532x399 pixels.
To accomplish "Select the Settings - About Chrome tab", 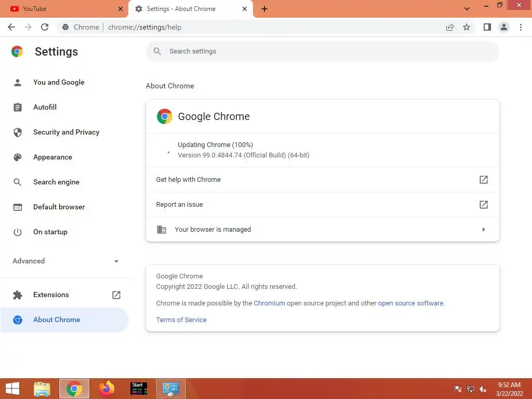I will click(x=190, y=9).
